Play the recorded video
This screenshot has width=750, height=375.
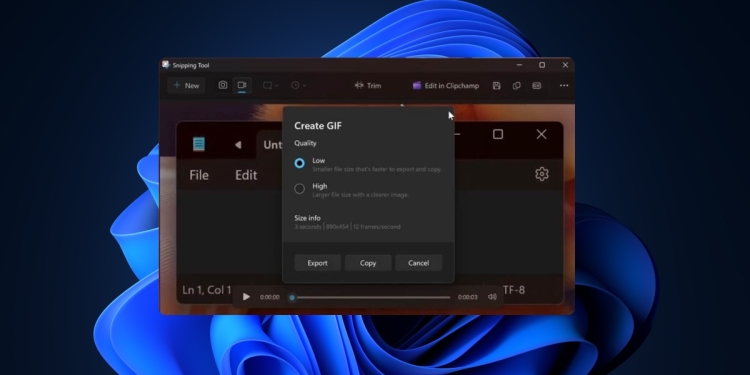(x=246, y=297)
